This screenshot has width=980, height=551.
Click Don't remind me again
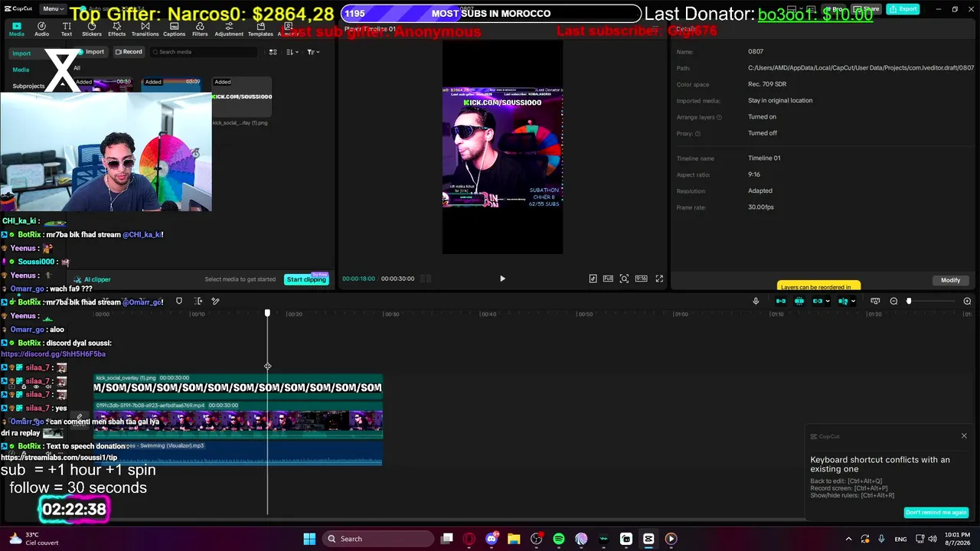[936, 513]
